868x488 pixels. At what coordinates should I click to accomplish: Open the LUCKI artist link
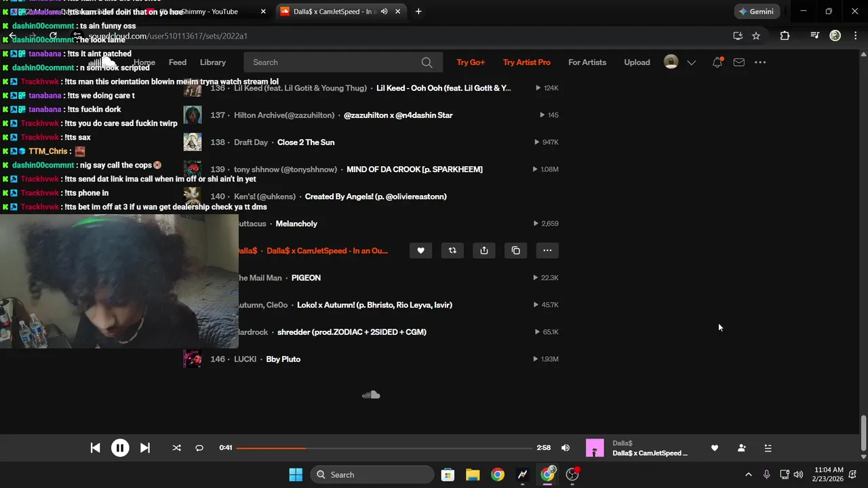click(x=245, y=359)
